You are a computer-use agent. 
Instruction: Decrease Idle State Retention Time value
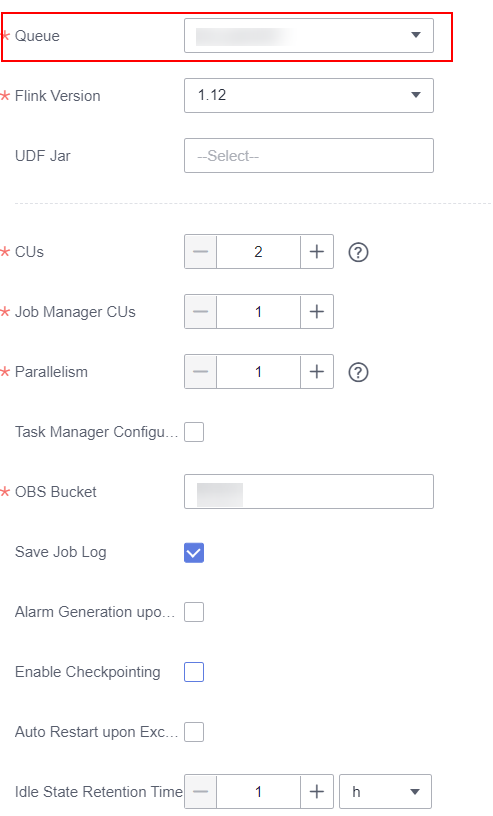(200, 792)
